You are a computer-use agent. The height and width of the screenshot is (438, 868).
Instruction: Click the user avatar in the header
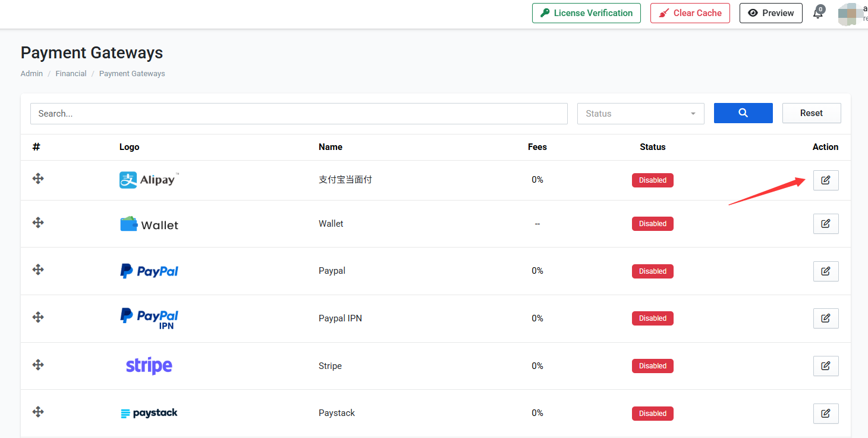(x=849, y=13)
